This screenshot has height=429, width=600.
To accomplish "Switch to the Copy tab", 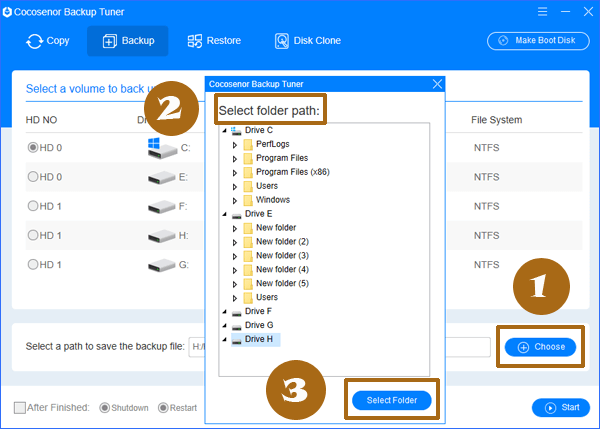I will (48, 41).
